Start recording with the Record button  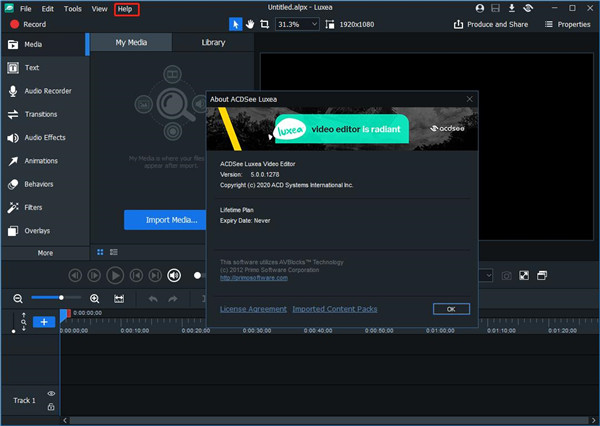[28, 24]
